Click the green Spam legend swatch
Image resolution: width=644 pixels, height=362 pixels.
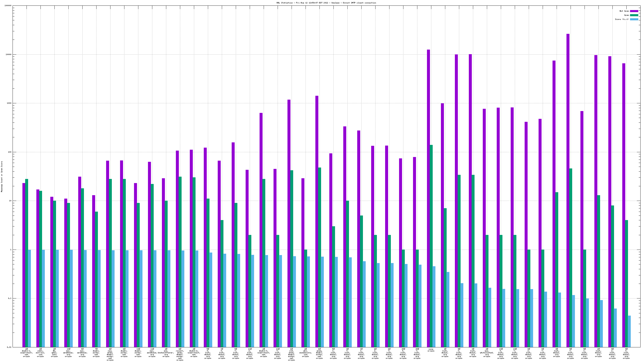pos(634,15)
